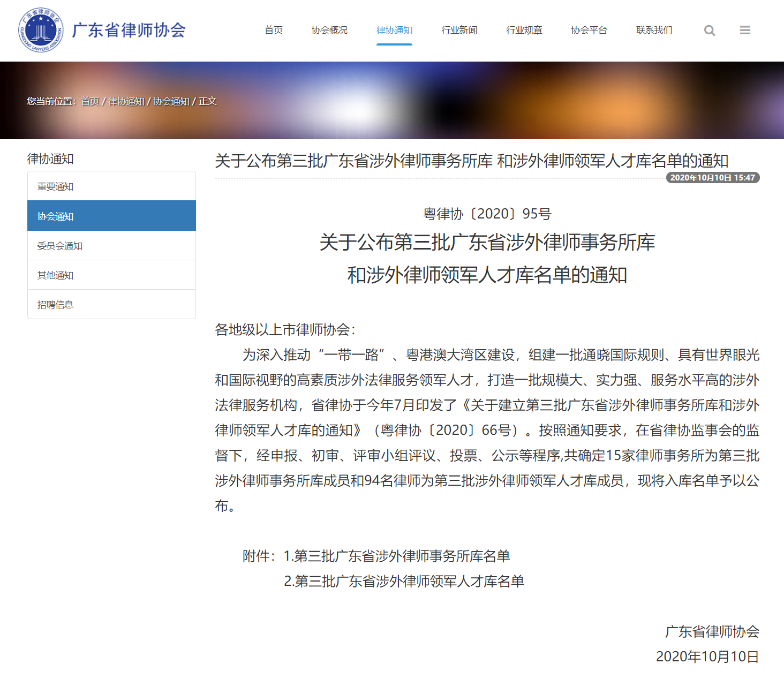Select 律协通知 in the top navigation

tap(394, 31)
